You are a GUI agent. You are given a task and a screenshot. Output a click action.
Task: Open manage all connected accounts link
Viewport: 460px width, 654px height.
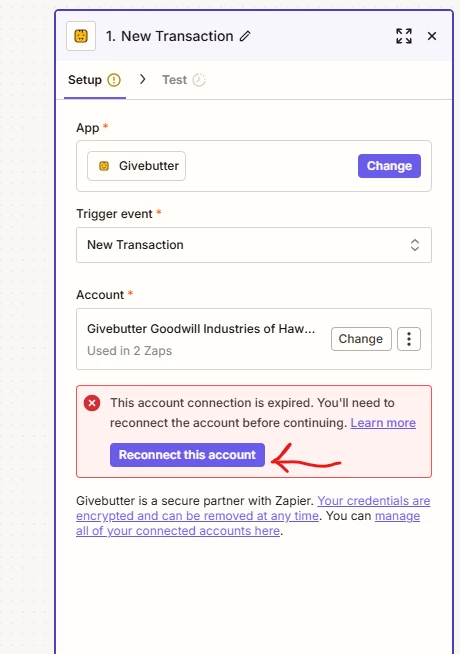coord(248,523)
